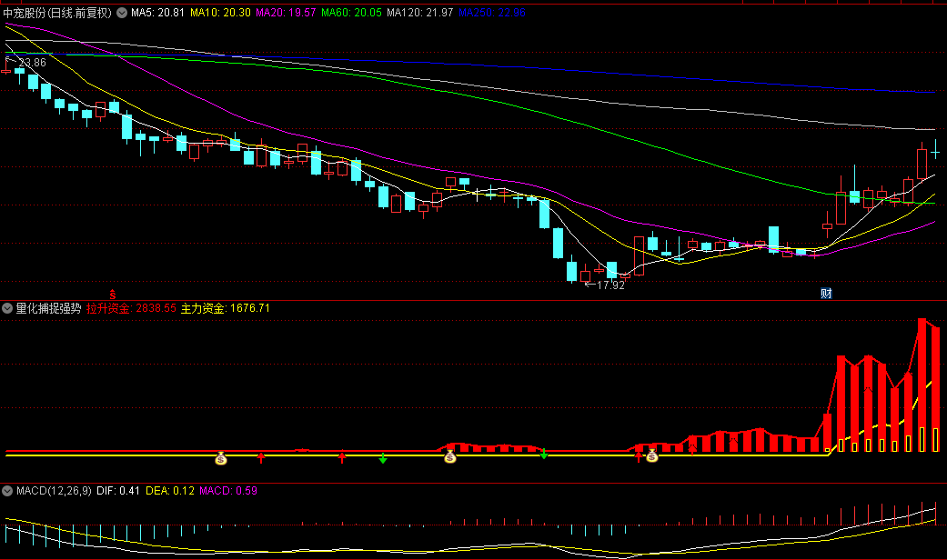Screen dimensions: 947x560
Task: Click the 拉升资金: 2838.55 value
Action: point(131,308)
